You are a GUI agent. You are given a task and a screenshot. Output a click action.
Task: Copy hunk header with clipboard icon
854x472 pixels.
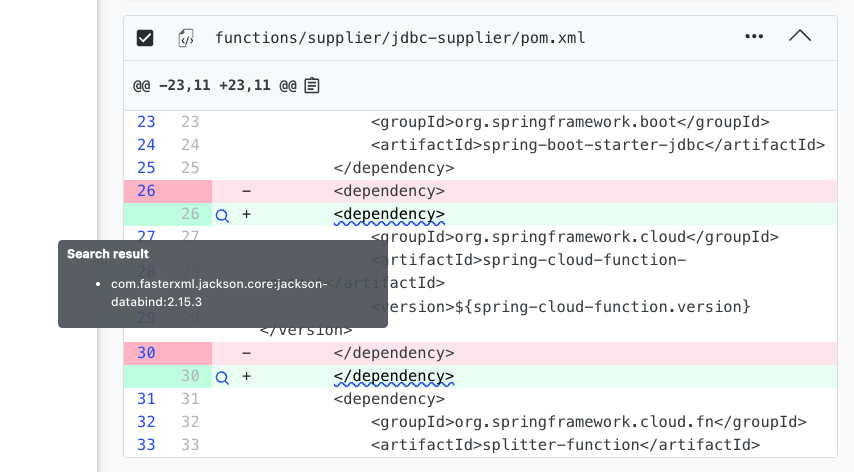312,85
